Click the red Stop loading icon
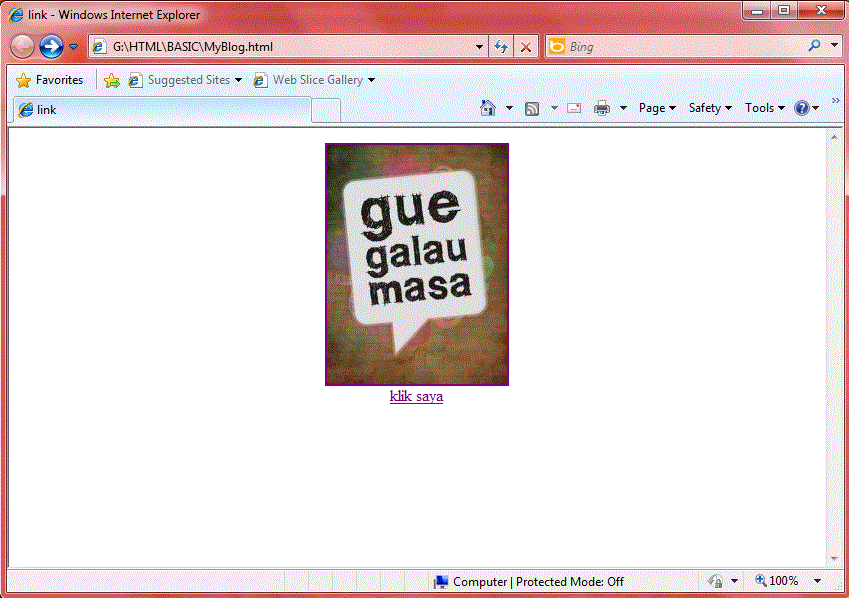Screen dimensions: 849x598 (x=525, y=47)
